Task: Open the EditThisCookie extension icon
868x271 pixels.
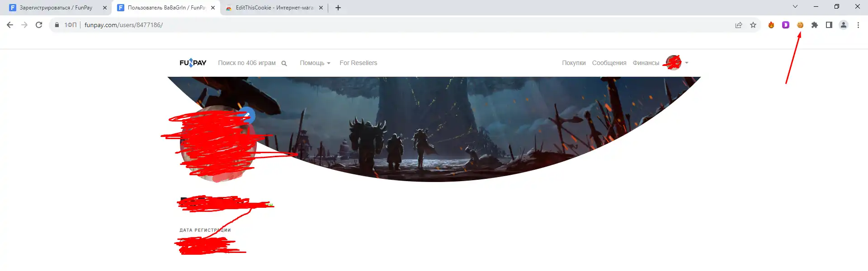Action: (x=800, y=25)
